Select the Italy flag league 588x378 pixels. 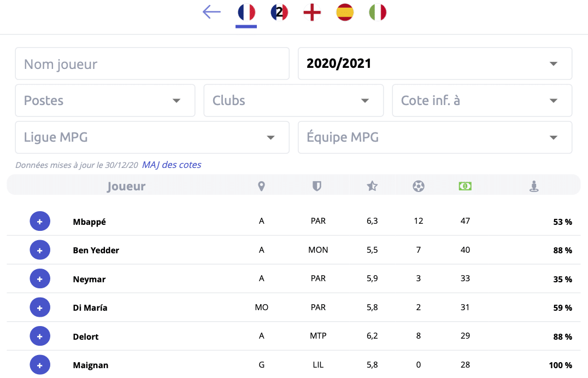pos(378,12)
